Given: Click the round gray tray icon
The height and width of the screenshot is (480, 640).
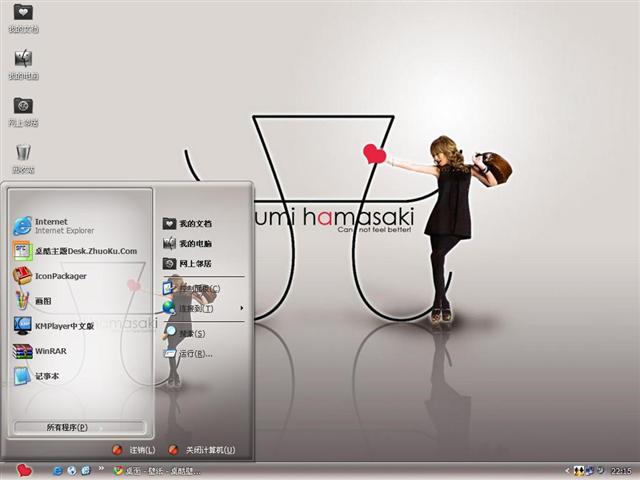Looking at the screenshot, I should pyautogui.click(x=600, y=471).
